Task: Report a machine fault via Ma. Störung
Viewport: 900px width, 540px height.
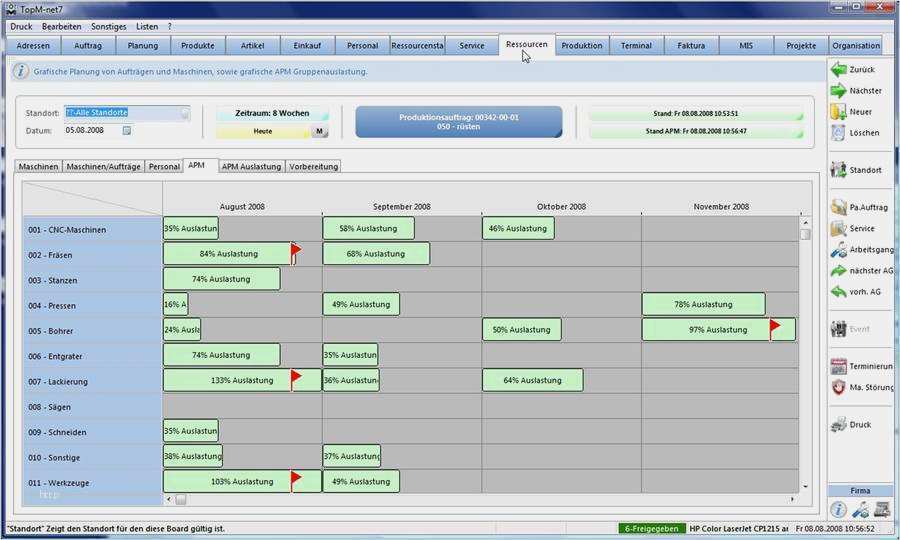Action: coord(839,387)
